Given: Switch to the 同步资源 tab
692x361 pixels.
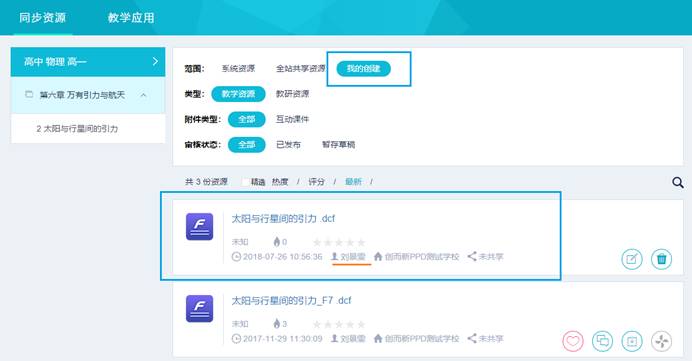Looking at the screenshot, I should [42, 18].
